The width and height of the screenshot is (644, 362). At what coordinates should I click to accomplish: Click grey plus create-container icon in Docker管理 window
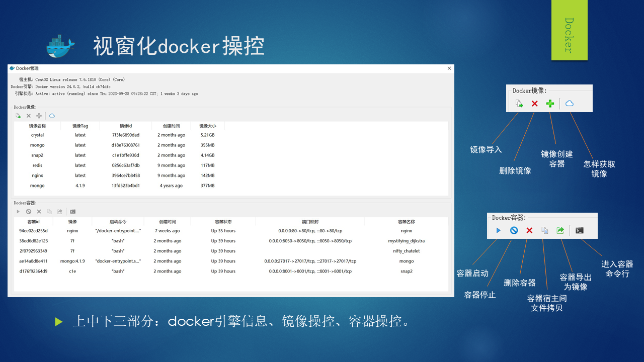click(39, 116)
